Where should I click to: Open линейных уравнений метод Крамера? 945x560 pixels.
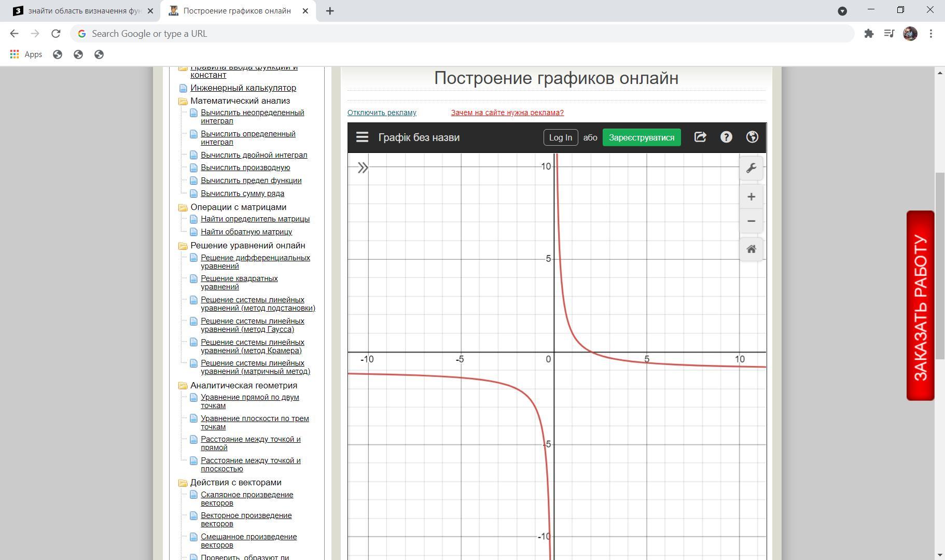(x=253, y=346)
